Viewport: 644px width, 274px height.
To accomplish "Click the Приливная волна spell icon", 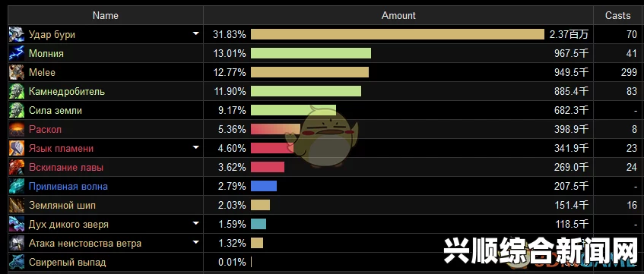I will tap(17, 186).
